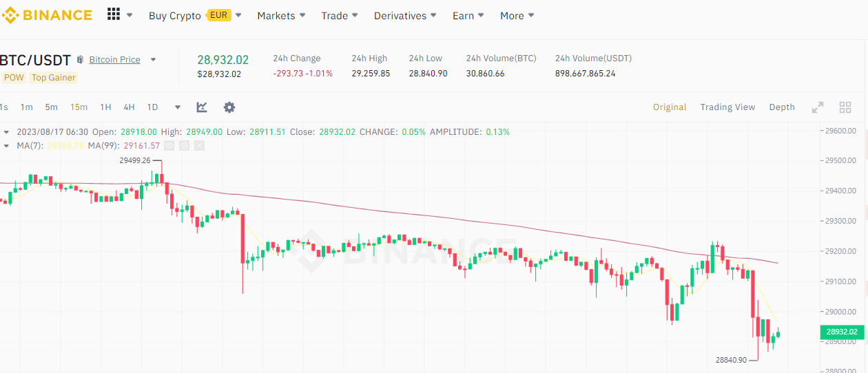Select the 1H timeframe
This screenshot has height=373, width=868.
[x=105, y=107]
